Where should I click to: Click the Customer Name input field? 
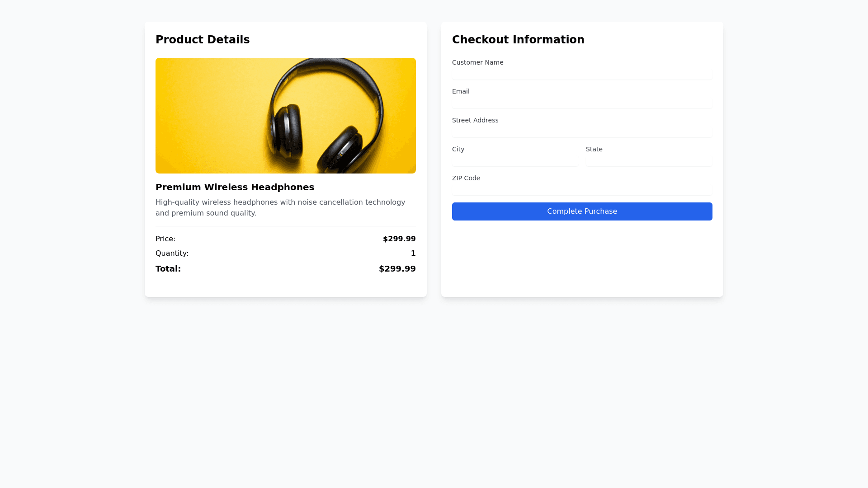(x=582, y=74)
